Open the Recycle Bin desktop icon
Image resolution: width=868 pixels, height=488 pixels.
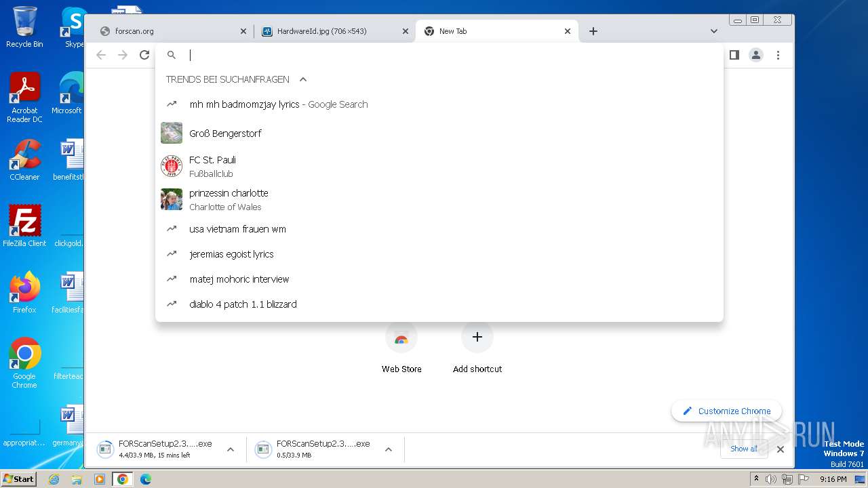(x=24, y=27)
